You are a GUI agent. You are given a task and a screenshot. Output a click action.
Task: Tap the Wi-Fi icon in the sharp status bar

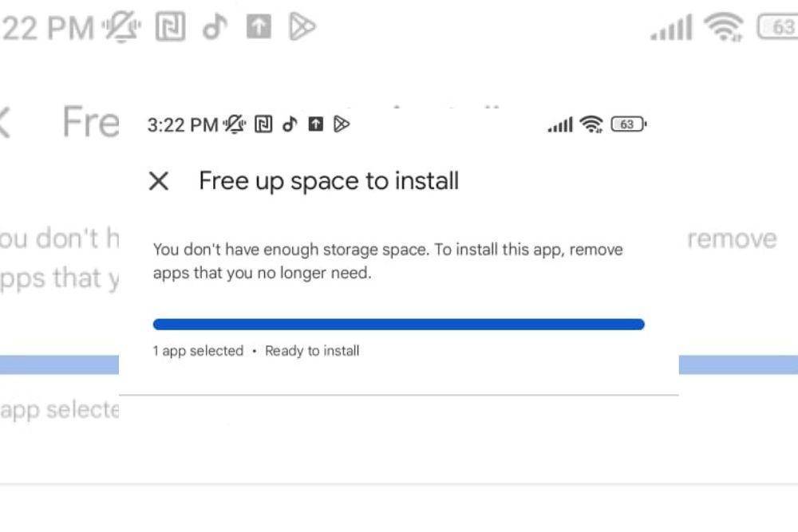[591, 124]
